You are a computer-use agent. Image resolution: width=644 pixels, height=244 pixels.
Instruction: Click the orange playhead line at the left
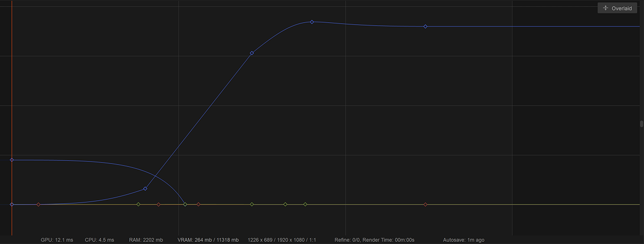tap(12, 101)
